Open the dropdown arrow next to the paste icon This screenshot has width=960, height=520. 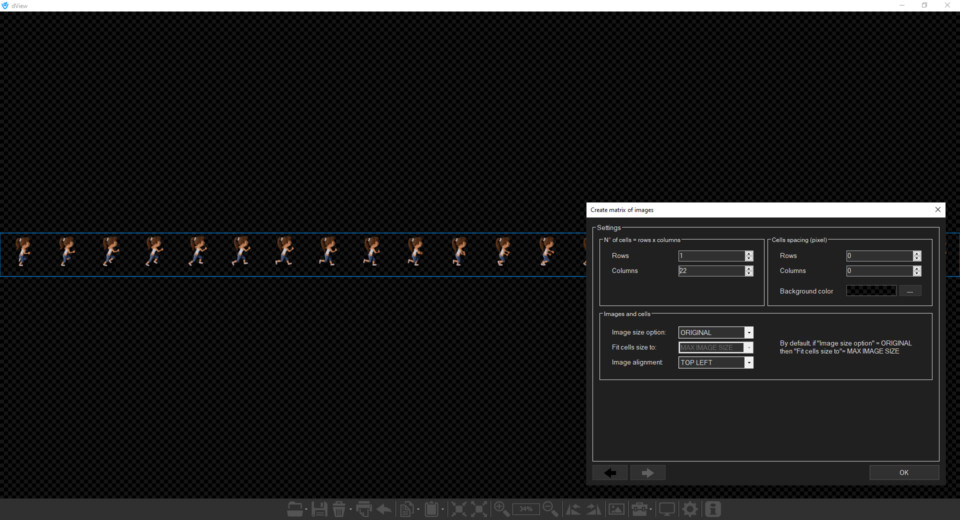pyautogui.click(x=443, y=510)
